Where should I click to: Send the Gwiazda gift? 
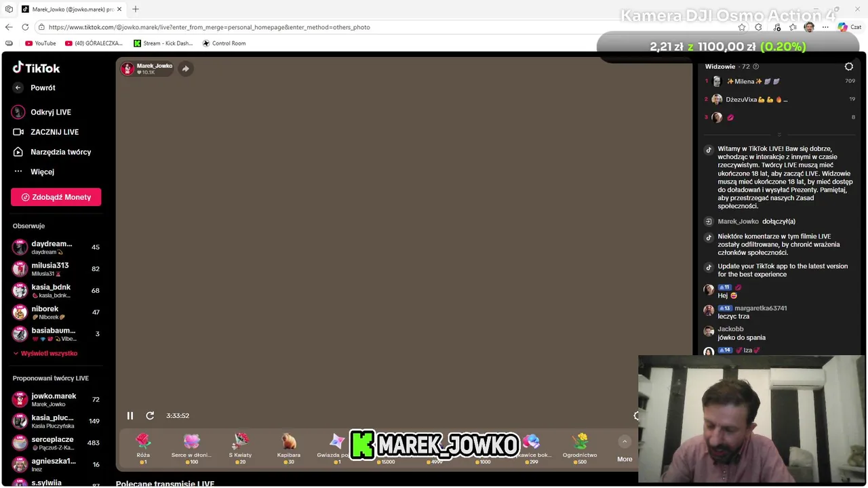point(334,449)
